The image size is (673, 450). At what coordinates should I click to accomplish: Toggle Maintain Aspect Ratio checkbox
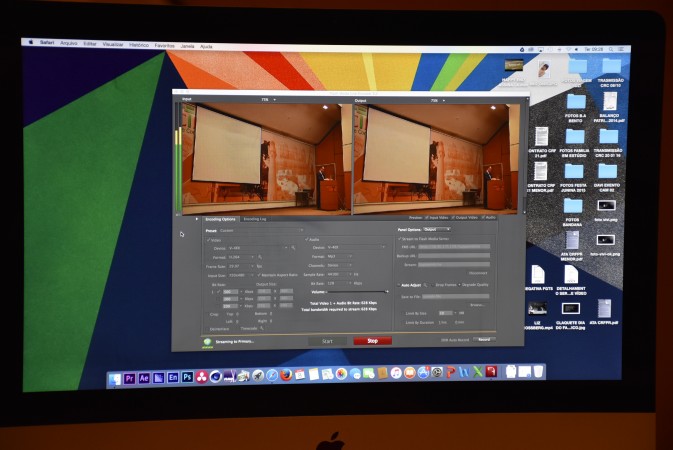tap(259, 275)
